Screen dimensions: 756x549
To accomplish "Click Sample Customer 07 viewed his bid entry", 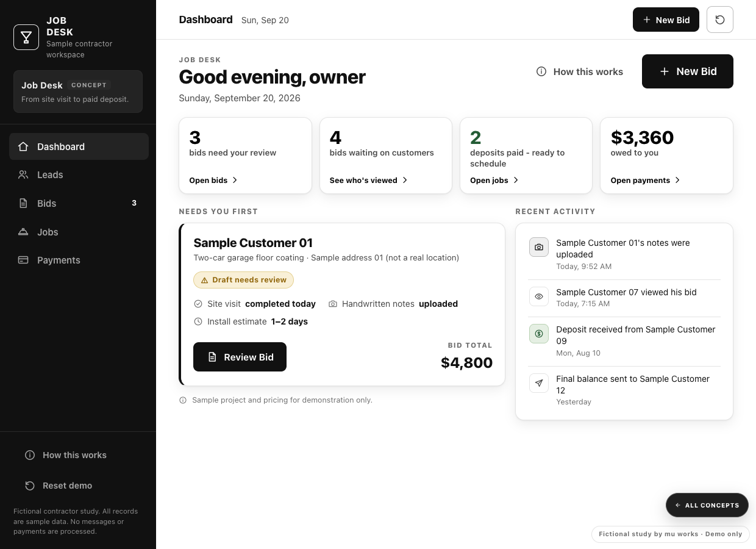I will click(x=624, y=298).
